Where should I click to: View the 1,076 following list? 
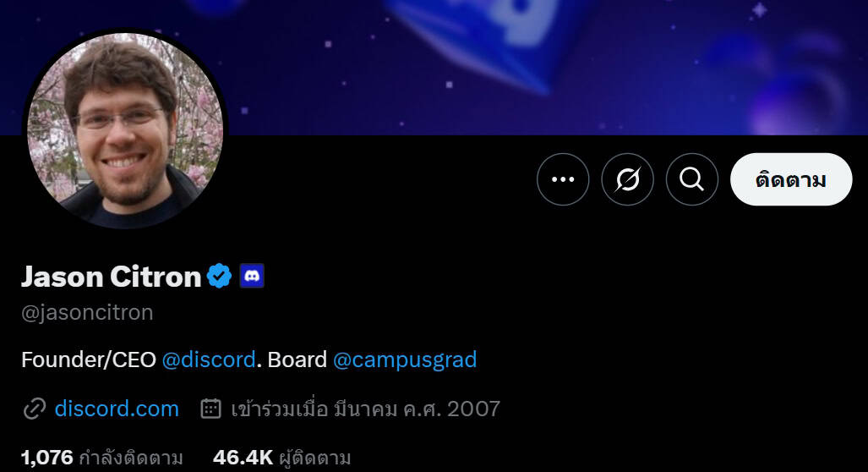[x=102, y=458]
